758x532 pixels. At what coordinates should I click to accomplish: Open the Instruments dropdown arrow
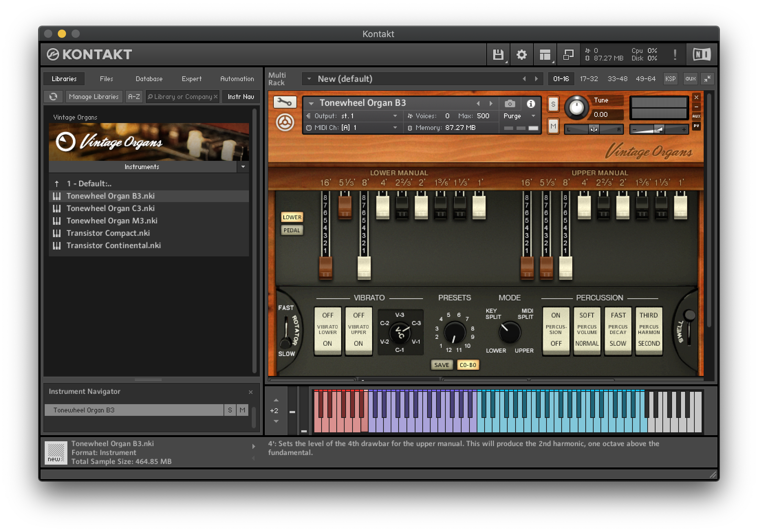point(243,167)
